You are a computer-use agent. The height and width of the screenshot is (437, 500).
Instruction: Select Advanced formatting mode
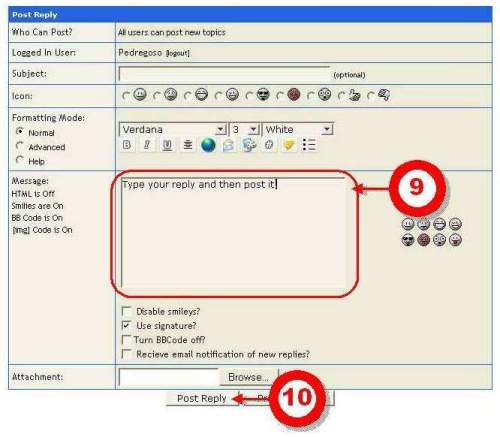[20, 146]
